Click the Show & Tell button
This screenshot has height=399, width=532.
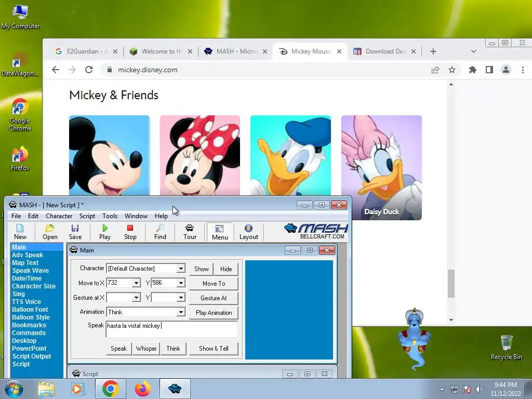point(214,349)
